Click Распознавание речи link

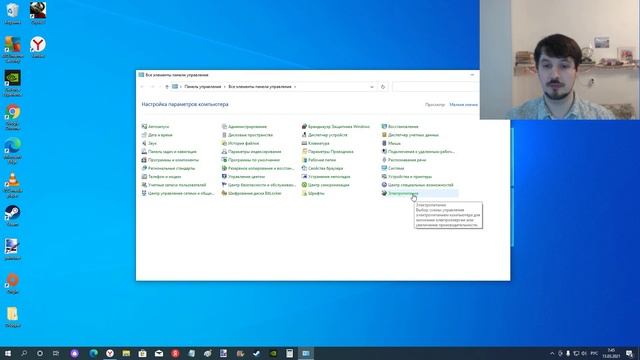(407, 160)
